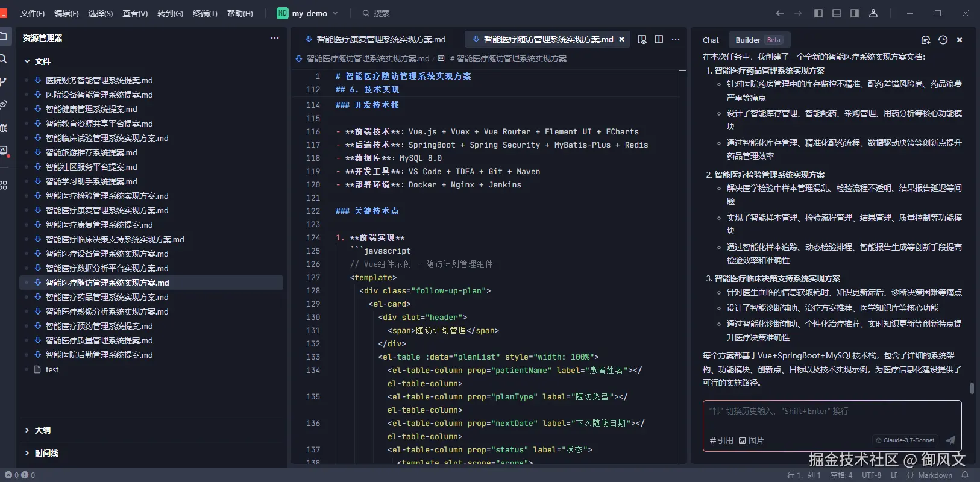The width and height of the screenshot is (980, 482).
Task: Open the my_demo project dropdown
Action: coord(308,13)
